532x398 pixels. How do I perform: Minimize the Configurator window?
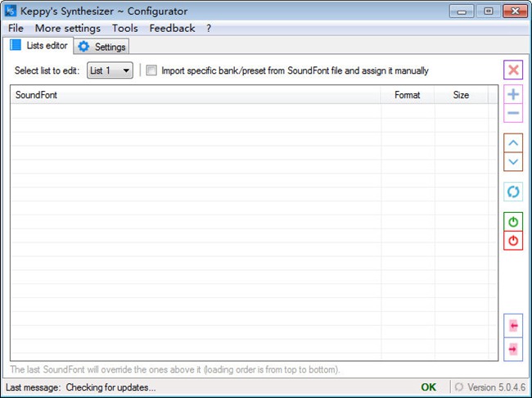pyautogui.click(x=462, y=11)
